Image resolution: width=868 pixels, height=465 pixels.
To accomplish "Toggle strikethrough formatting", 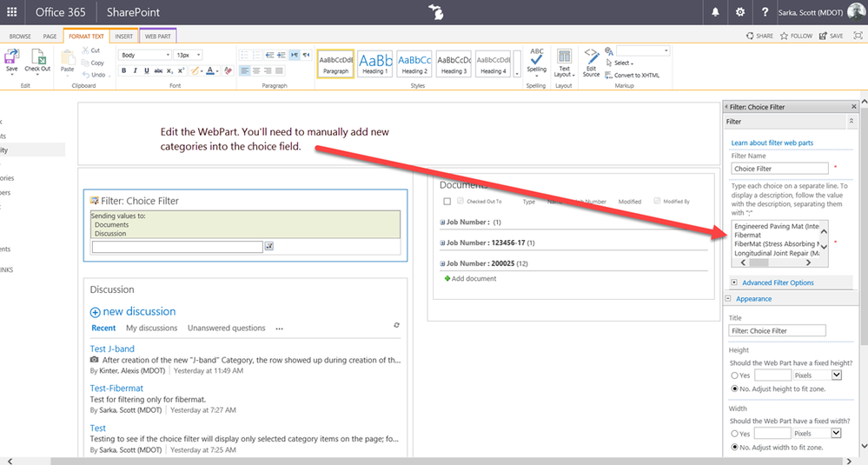I will 158,71.
